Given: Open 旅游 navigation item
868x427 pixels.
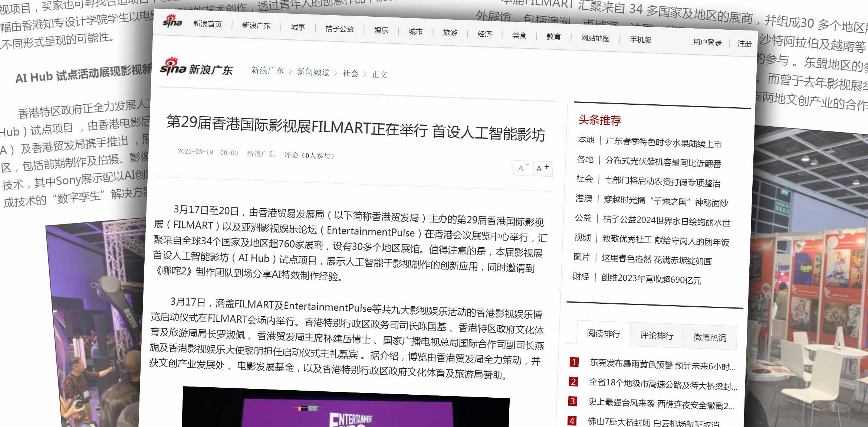Looking at the screenshot, I should (x=450, y=33).
